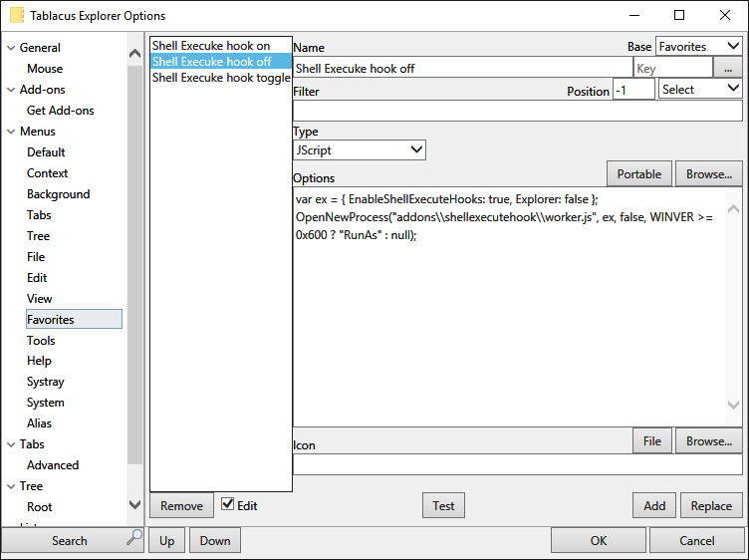Viewport: 749px width, 560px height.
Task: Toggle the Edit checkbox
Action: 228,504
